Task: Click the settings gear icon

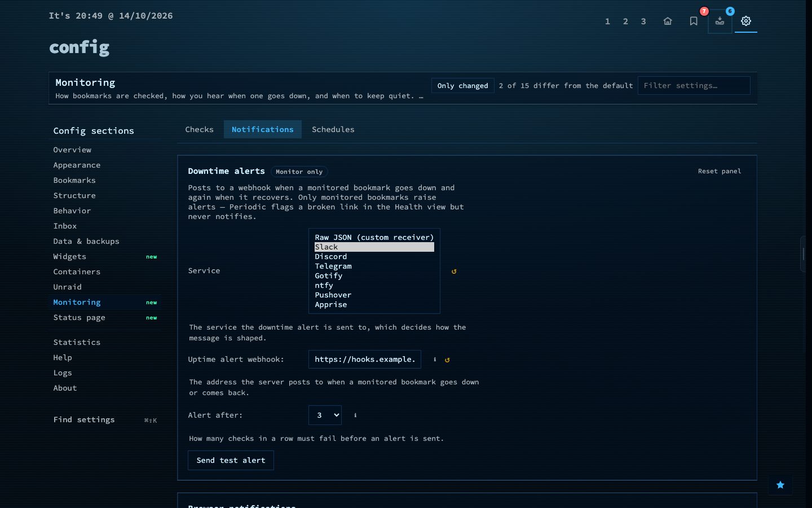Action: 746,21
